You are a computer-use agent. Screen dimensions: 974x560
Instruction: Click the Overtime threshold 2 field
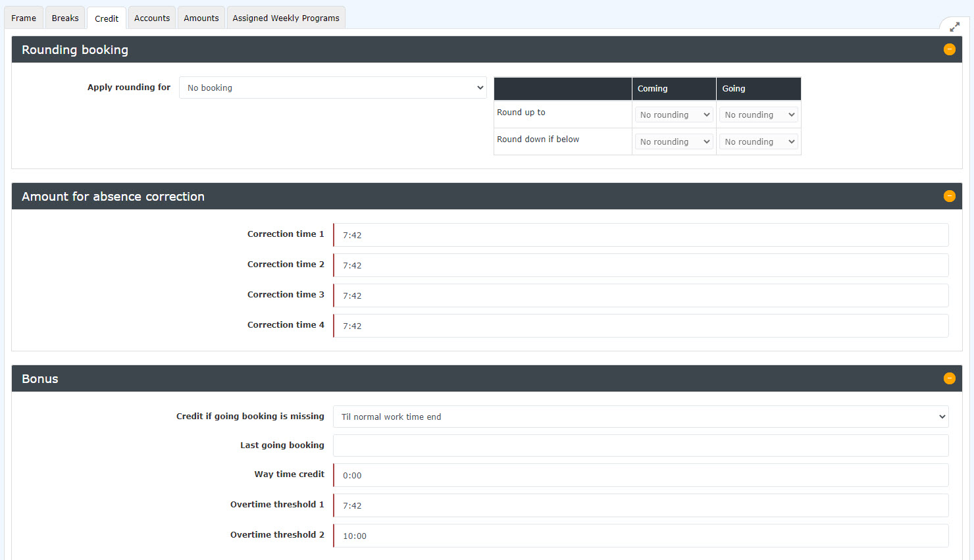(641, 536)
